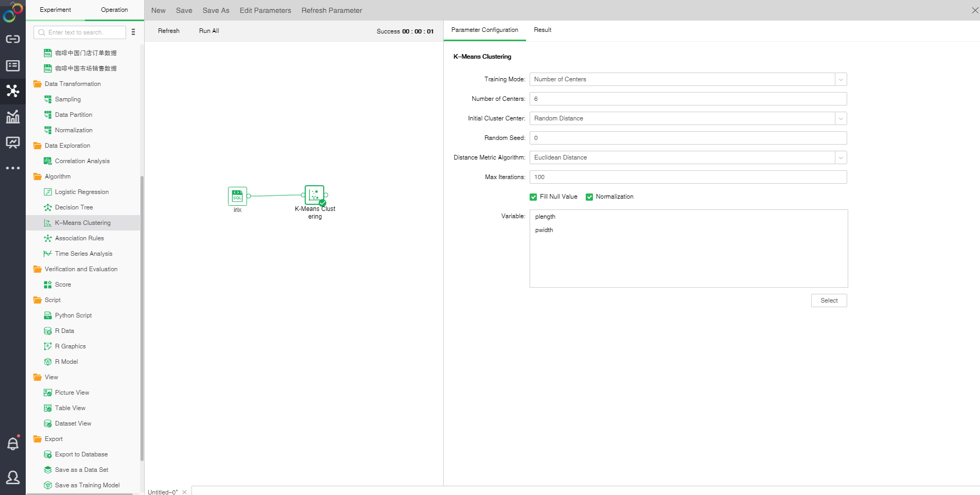
Task: Select the data mining network sidebar icon
Action: (12, 91)
